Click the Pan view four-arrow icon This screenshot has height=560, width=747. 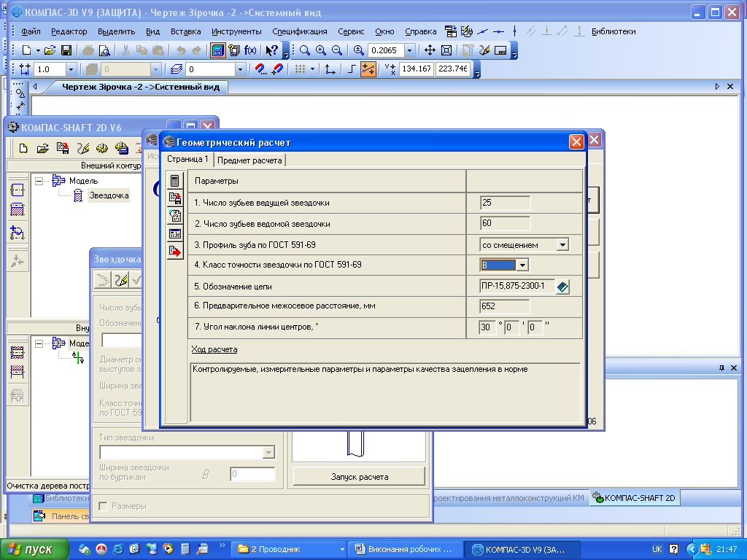430,50
